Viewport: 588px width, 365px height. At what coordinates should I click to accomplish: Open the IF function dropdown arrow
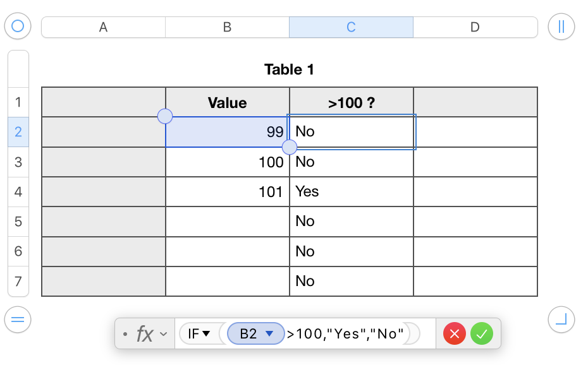tap(206, 334)
